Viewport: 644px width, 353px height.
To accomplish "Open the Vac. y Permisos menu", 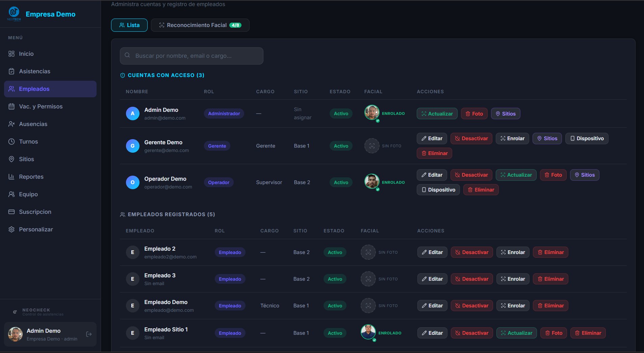I will tap(41, 106).
